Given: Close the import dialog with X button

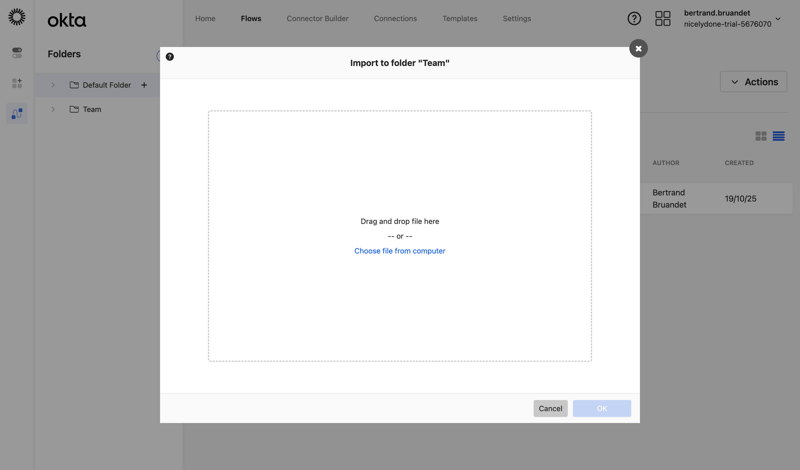Looking at the screenshot, I should [638, 48].
